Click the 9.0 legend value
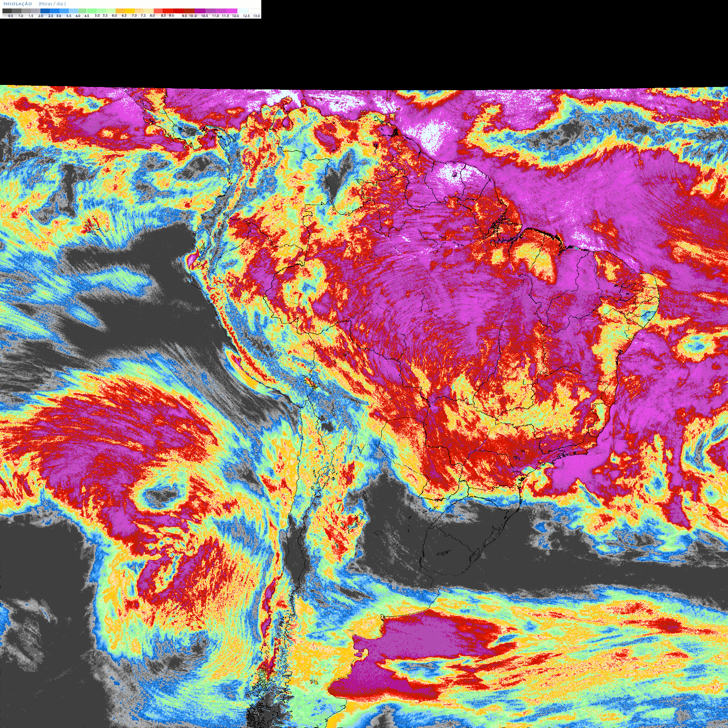The width and height of the screenshot is (728, 728). [x=171, y=15]
